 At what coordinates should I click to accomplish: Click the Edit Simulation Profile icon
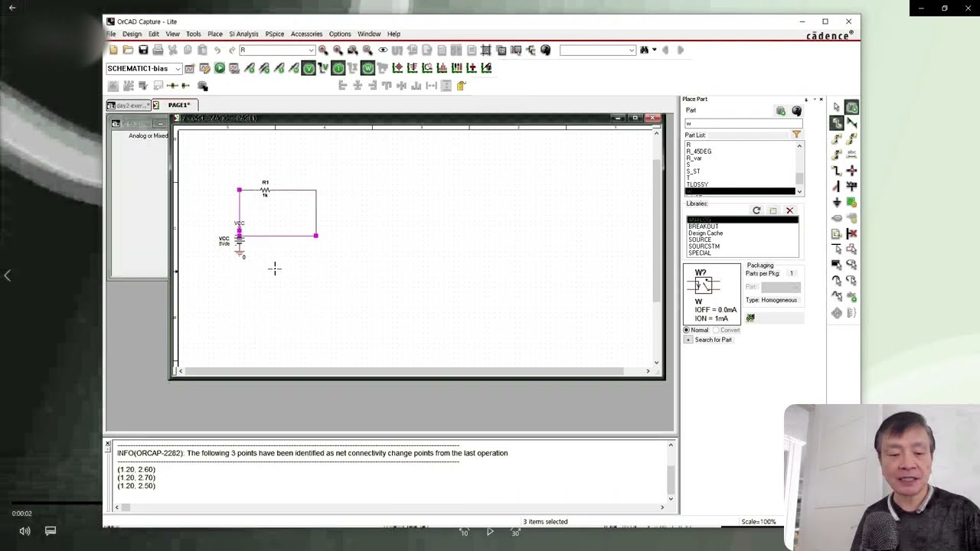pyautogui.click(x=204, y=68)
